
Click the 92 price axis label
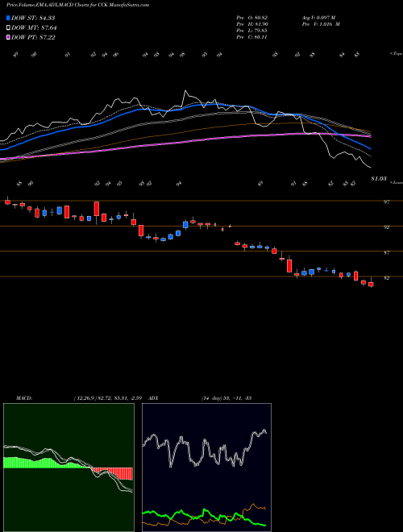coord(386,227)
